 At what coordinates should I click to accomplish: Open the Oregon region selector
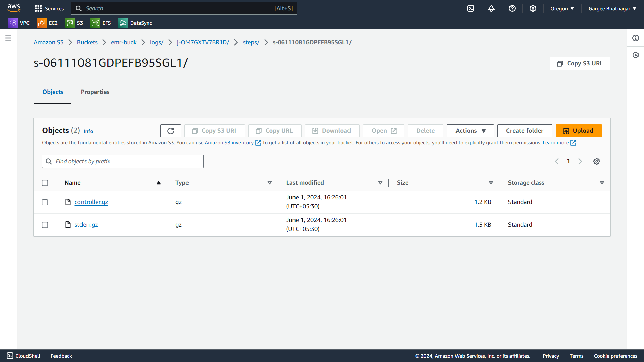coord(562,9)
